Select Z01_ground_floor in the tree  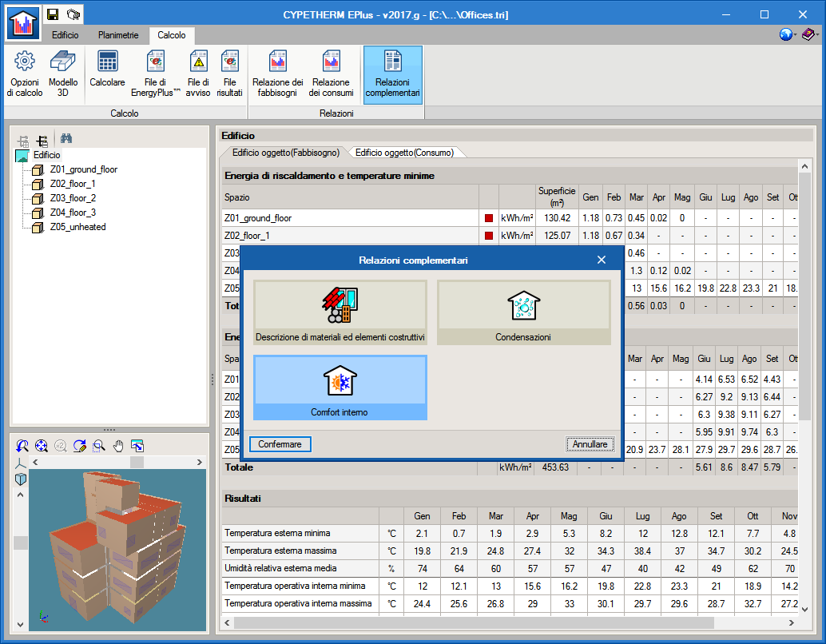pyautogui.click(x=84, y=169)
